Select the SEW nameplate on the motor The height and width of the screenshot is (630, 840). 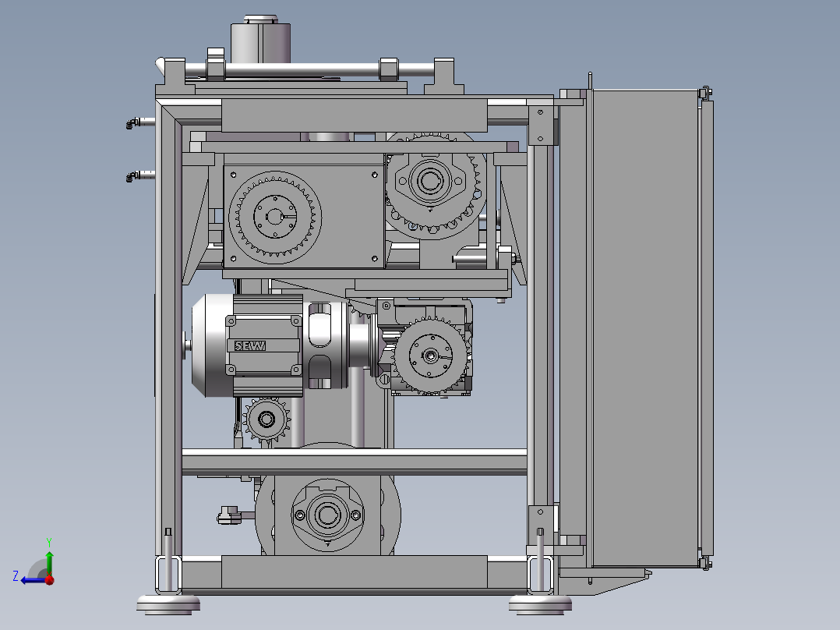click(251, 345)
